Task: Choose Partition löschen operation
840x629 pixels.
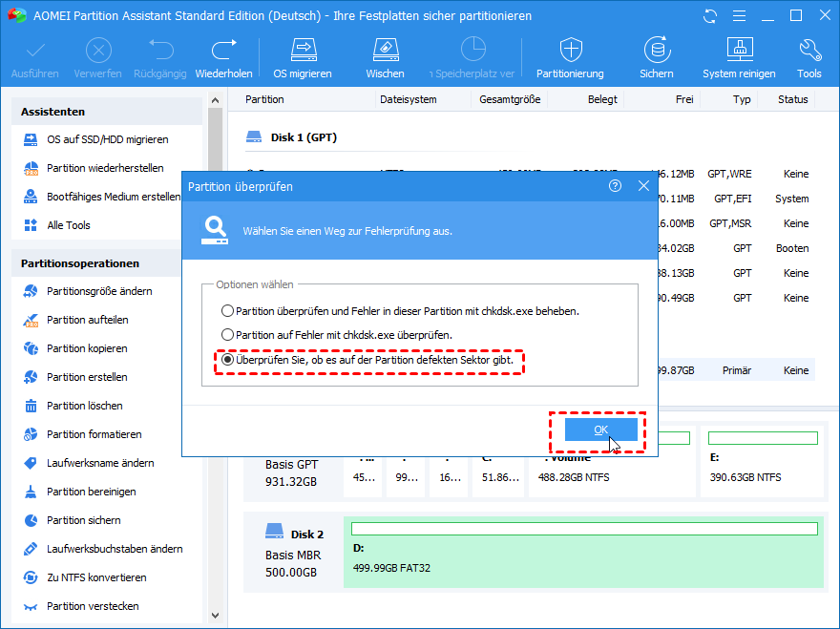Action: 73,406
